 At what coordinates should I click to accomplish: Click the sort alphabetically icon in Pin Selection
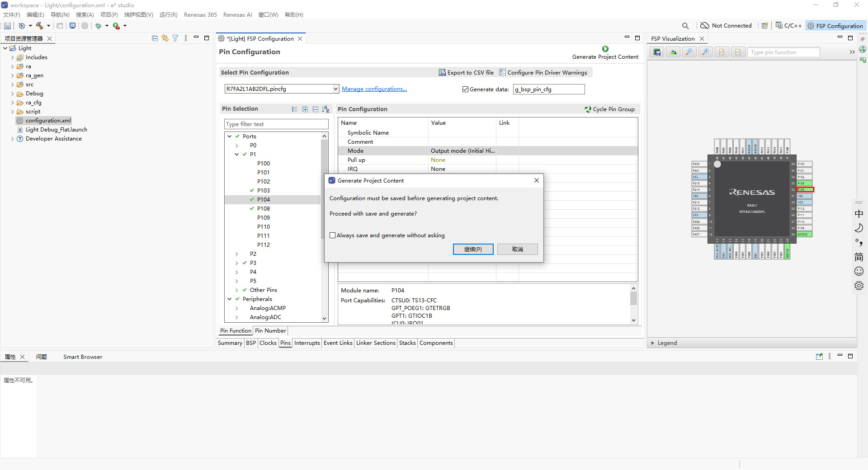point(325,109)
